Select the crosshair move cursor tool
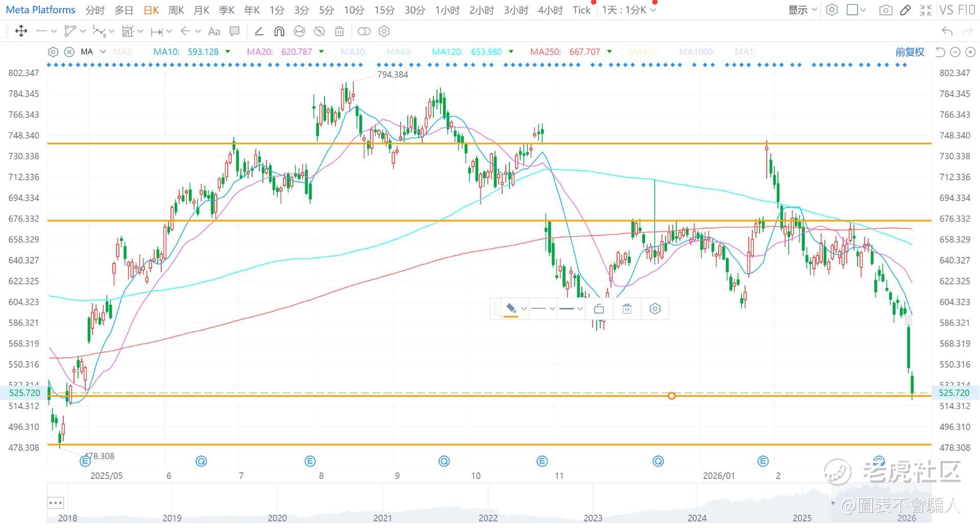The width and height of the screenshot is (980, 528). click(x=21, y=31)
